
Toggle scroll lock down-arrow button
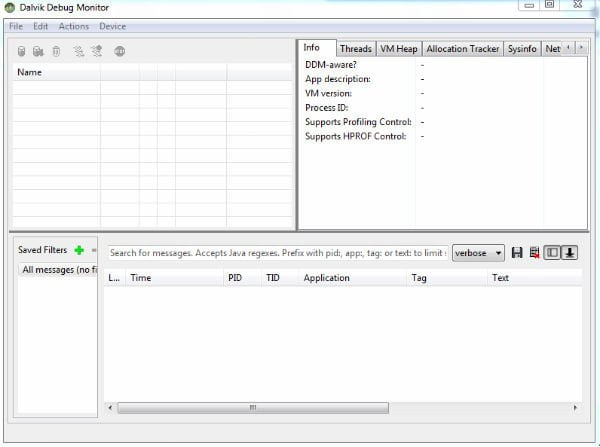(x=569, y=253)
